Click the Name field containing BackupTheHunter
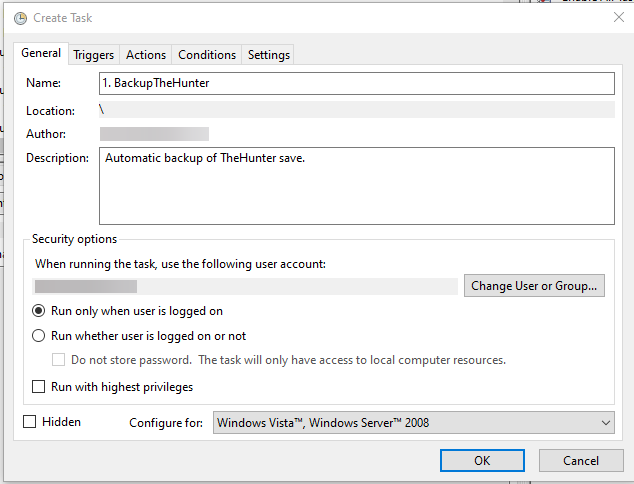Screen dimensions: 634x484 coord(356,83)
